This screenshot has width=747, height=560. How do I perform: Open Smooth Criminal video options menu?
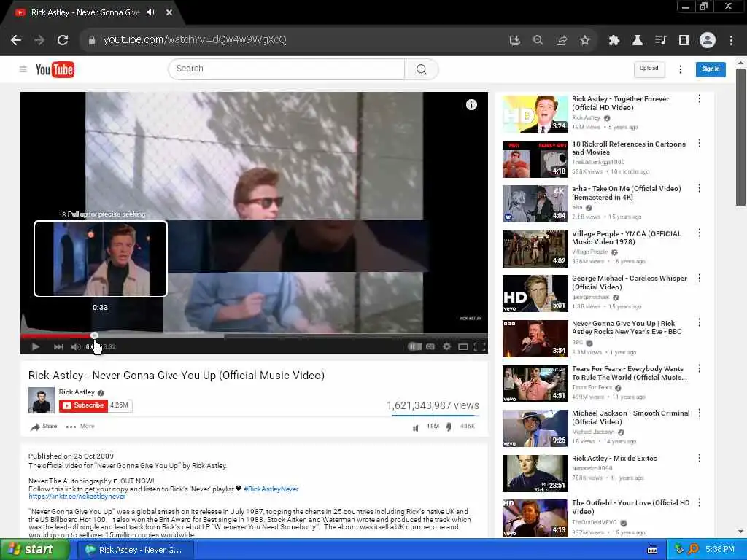(700, 413)
